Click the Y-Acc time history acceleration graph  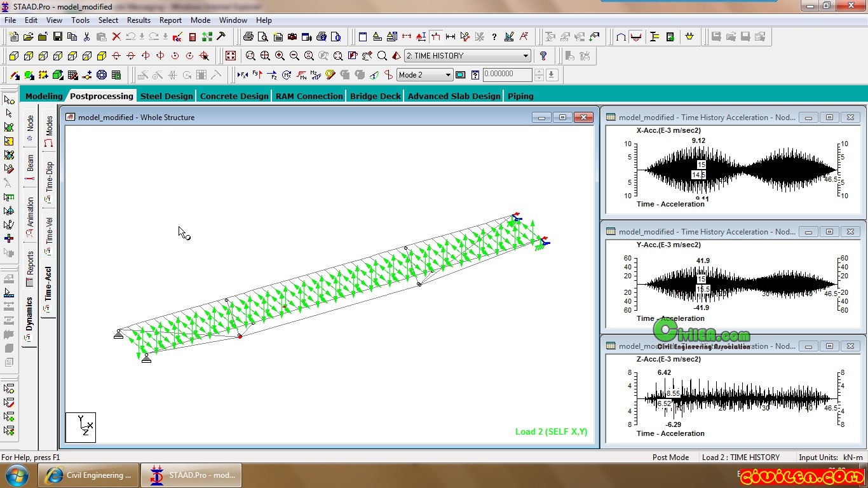pos(735,283)
